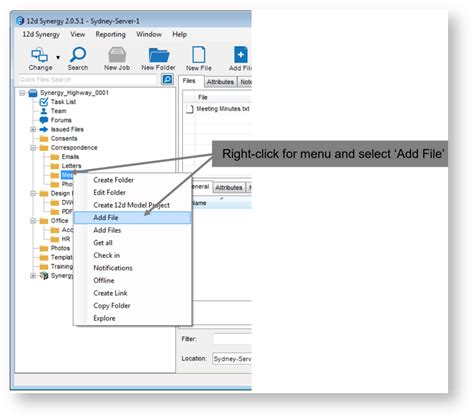Select Forums in the job tree

(x=61, y=120)
